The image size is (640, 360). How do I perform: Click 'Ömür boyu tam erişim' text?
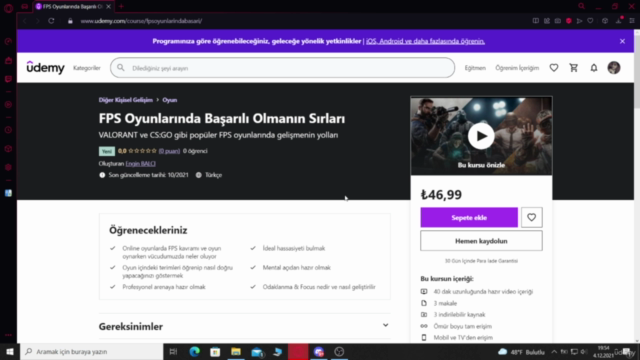pyautogui.click(x=462, y=326)
